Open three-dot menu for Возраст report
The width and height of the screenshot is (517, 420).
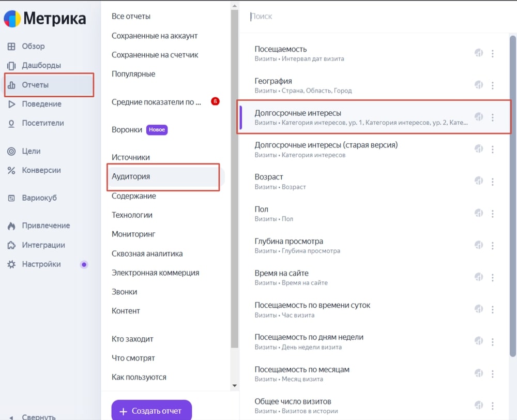493,182
